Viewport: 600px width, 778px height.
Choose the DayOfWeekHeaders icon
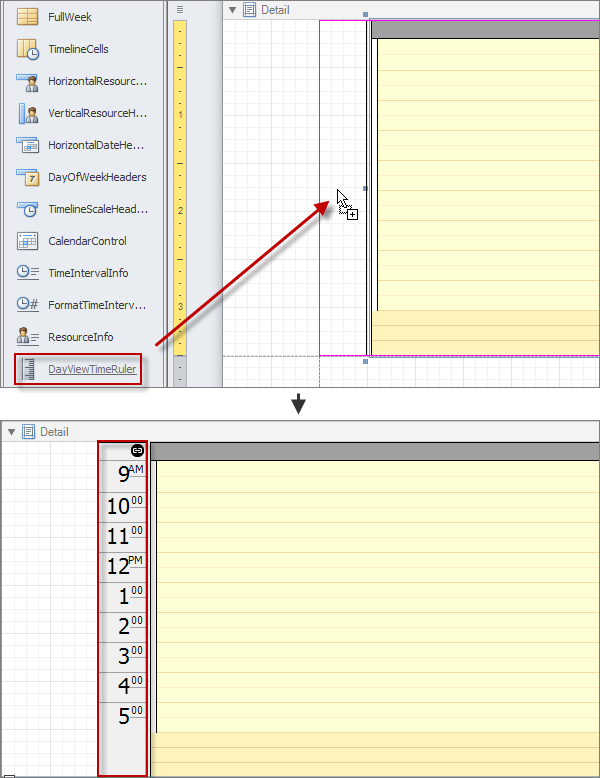click(28, 177)
